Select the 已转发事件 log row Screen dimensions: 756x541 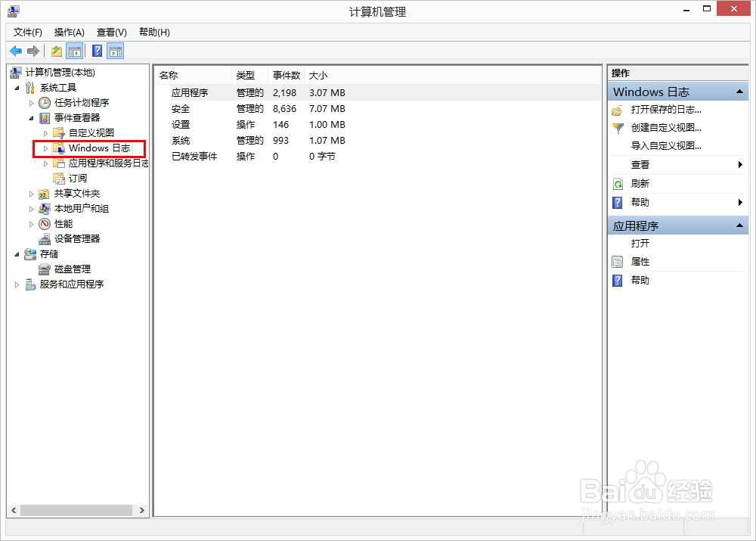[x=377, y=157]
